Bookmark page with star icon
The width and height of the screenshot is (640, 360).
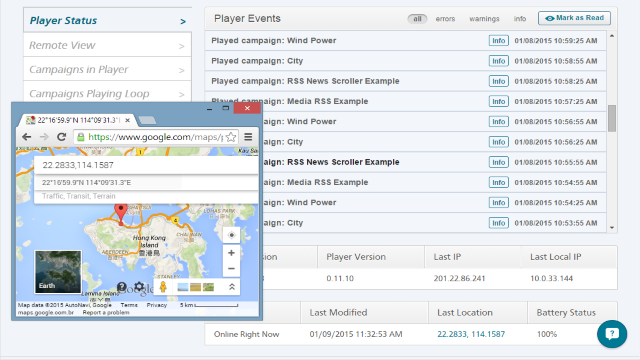point(231,137)
